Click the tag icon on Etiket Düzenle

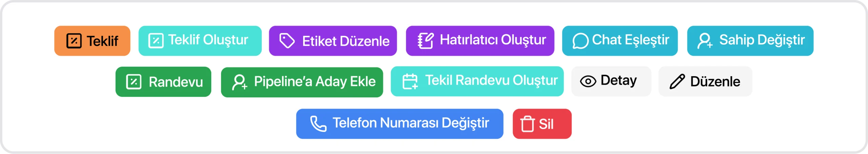(287, 41)
